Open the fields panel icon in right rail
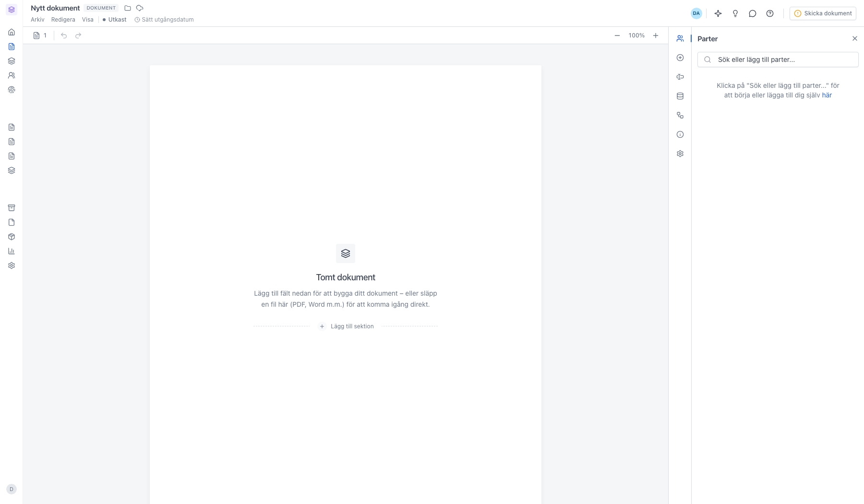Image resolution: width=864 pixels, height=504 pixels. coord(680,77)
